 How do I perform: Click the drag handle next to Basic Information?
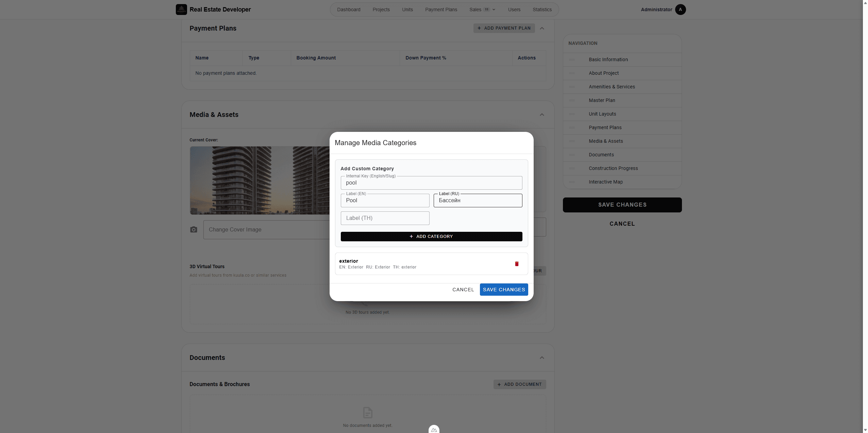(572, 59)
